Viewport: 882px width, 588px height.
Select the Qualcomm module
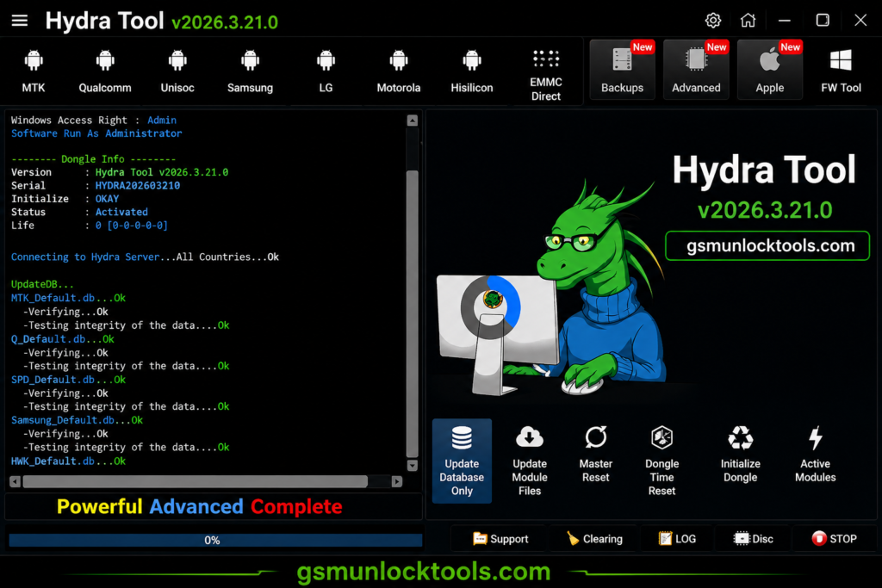[105, 71]
